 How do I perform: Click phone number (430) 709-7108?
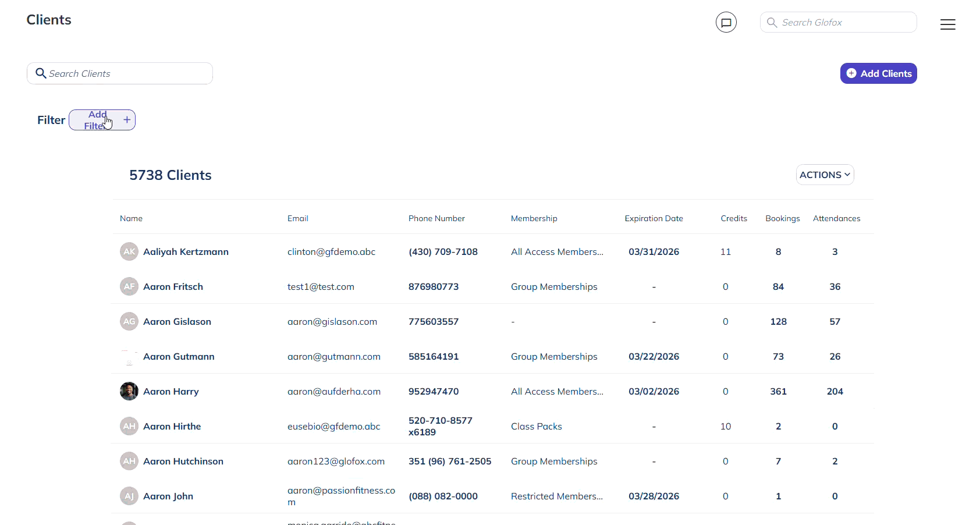point(443,251)
